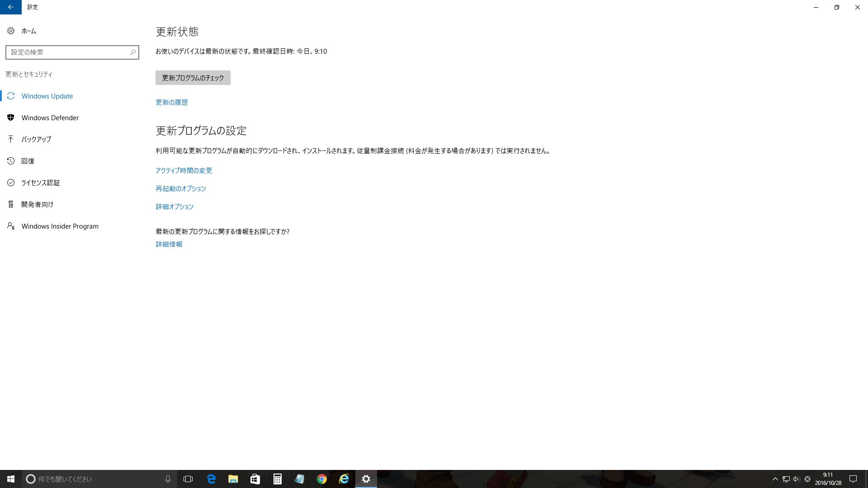Click the 設定 window title text

[33, 7]
